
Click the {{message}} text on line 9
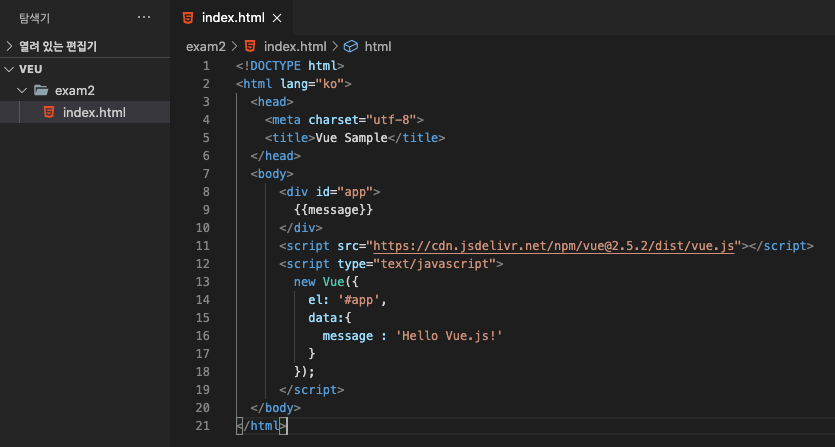point(333,210)
